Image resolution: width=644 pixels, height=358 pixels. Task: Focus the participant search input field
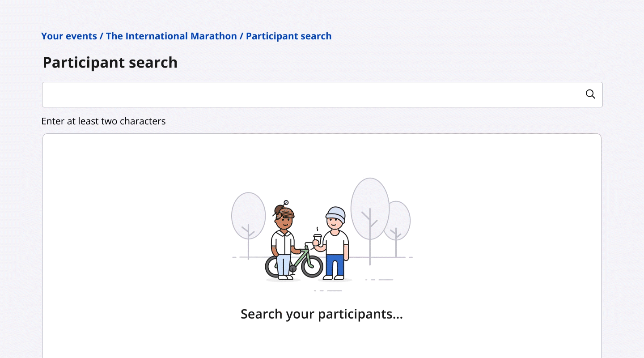[x=313, y=94]
